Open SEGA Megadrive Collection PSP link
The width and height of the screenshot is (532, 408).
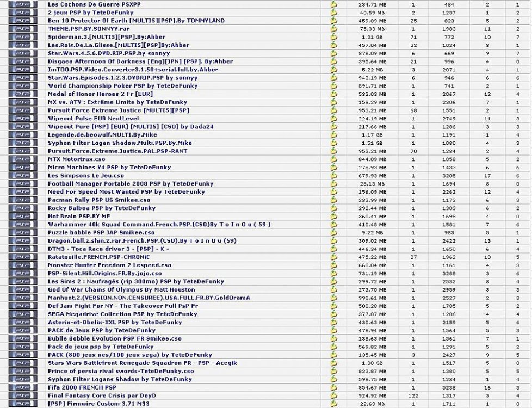(x=122, y=314)
